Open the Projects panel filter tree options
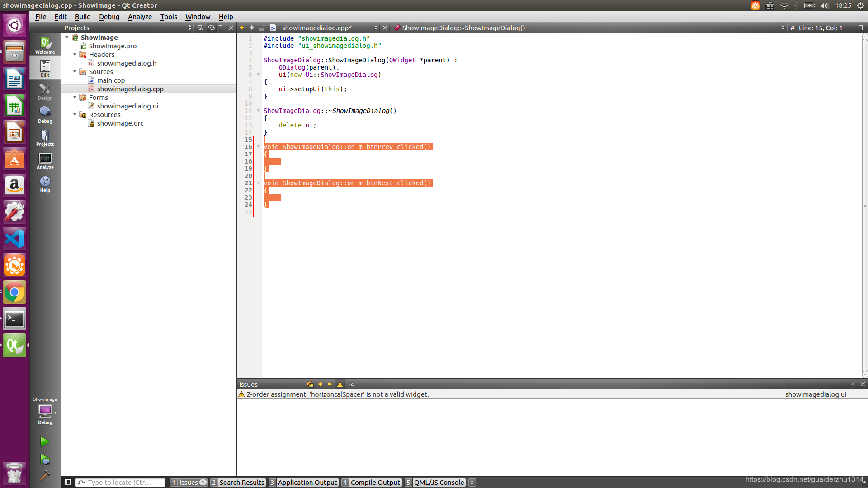This screenshot has width=868, height=488. tap(200, 28)
